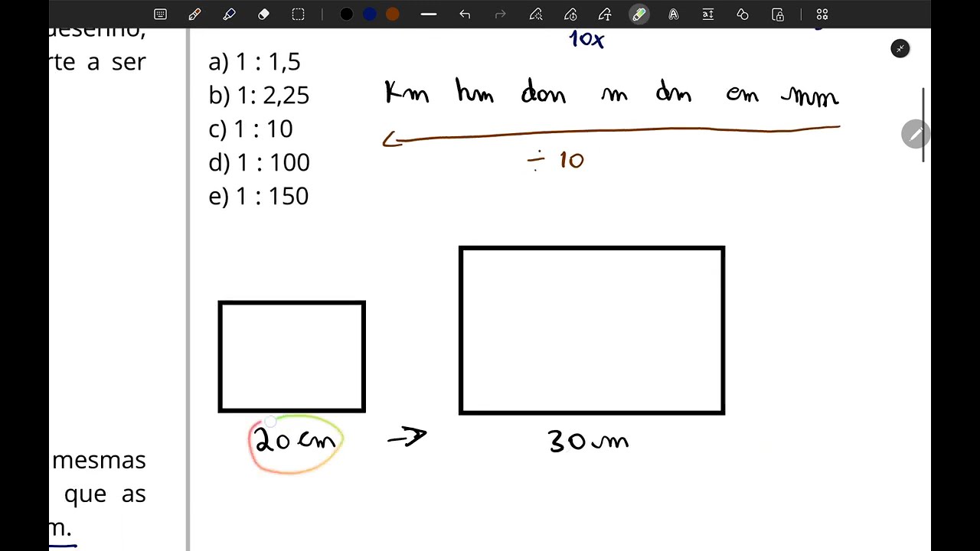Open the stroke thickness line option

point(429,15)
